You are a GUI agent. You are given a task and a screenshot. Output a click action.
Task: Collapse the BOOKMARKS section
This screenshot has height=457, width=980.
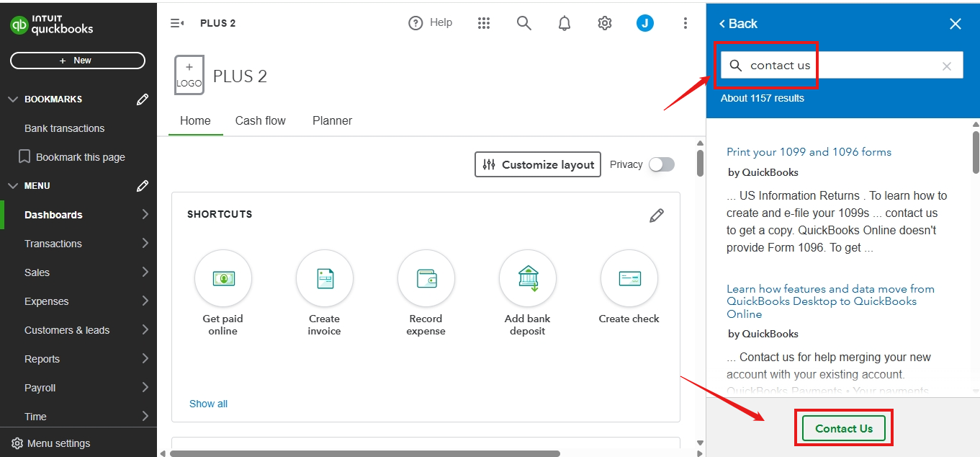(13, 99)
